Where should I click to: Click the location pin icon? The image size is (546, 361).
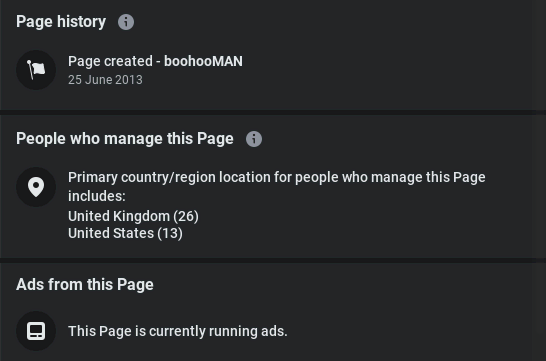tap(36, 187)
